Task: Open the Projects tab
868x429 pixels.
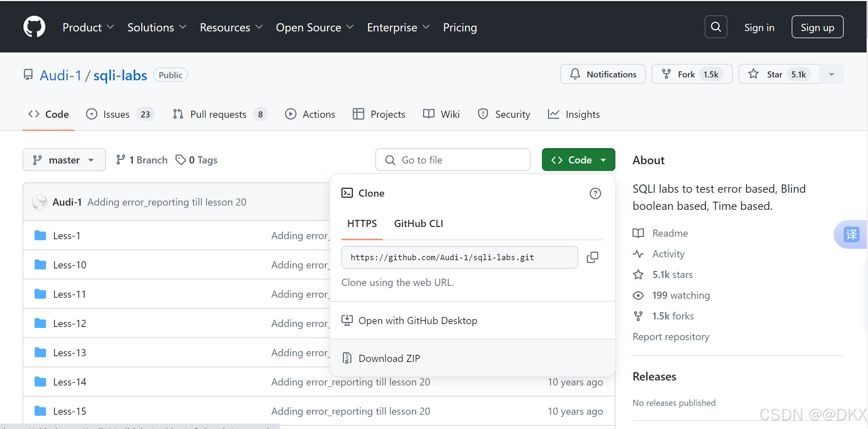Action: pyautogui.click(x=379, y=114)
